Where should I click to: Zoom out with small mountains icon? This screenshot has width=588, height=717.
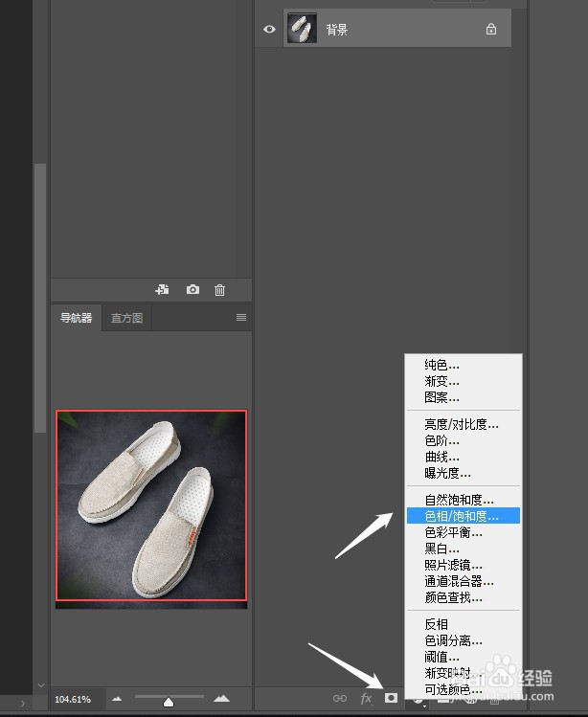click(x=117, y=699)
